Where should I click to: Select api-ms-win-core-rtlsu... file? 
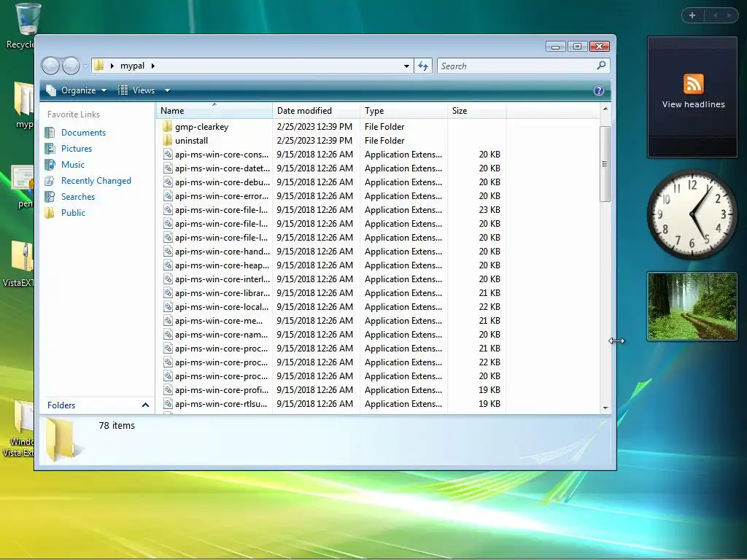(x=221, y=404)
